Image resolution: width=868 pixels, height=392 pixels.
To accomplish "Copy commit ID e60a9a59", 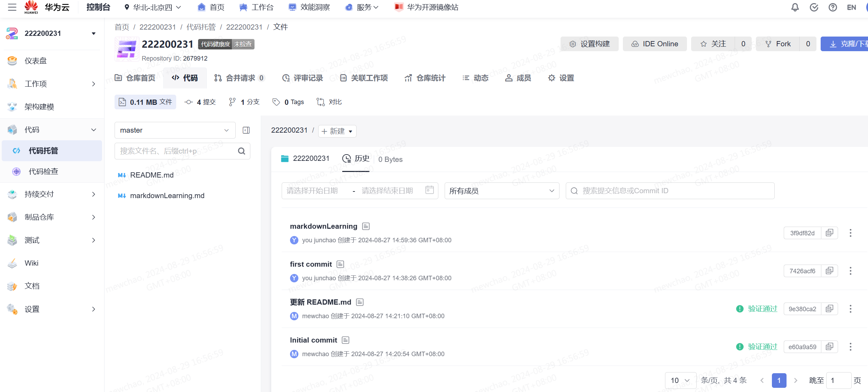I will click(x=829, y=347).
